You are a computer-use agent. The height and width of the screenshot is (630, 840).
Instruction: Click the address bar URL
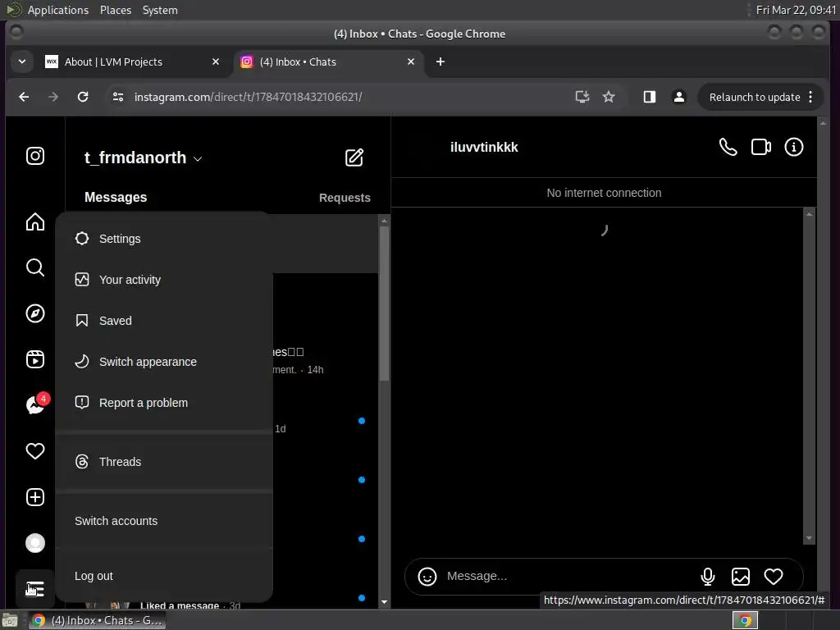point(248,97)
